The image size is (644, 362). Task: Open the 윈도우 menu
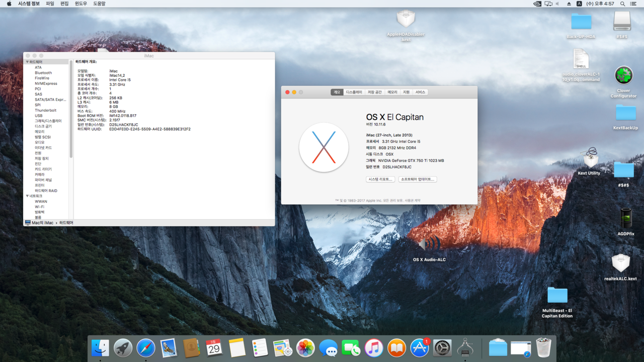[80, 4]
